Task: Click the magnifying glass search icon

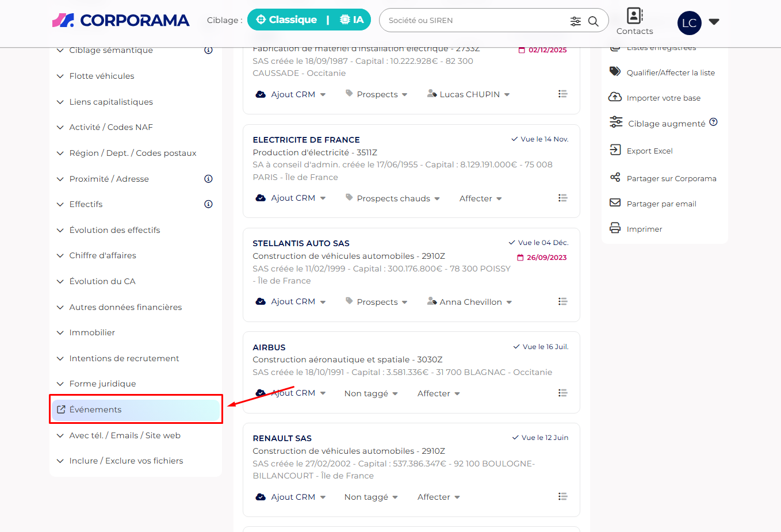Action: 594,21
